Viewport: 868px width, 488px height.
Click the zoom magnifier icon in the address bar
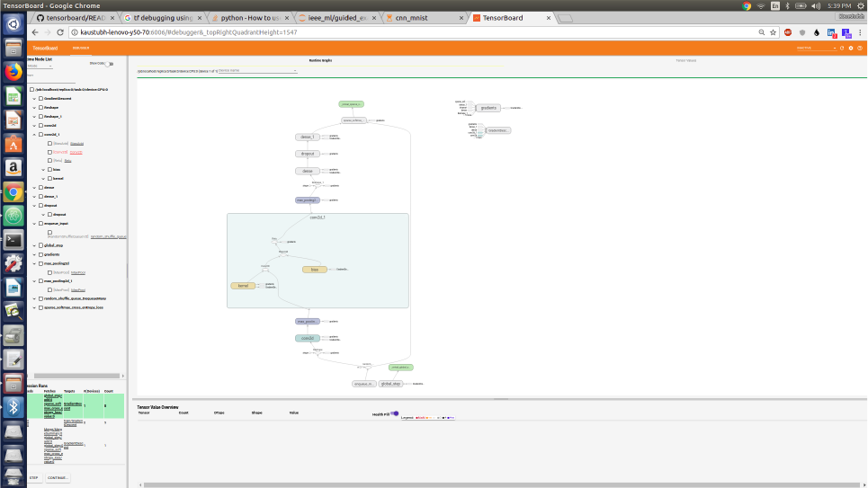coord(762,32)
